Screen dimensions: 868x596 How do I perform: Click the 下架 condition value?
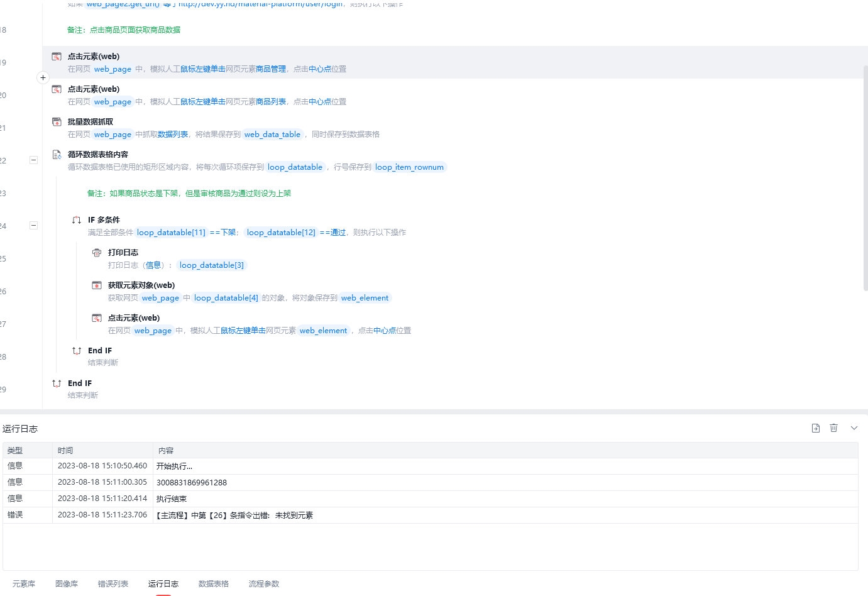tap(228, 233)
